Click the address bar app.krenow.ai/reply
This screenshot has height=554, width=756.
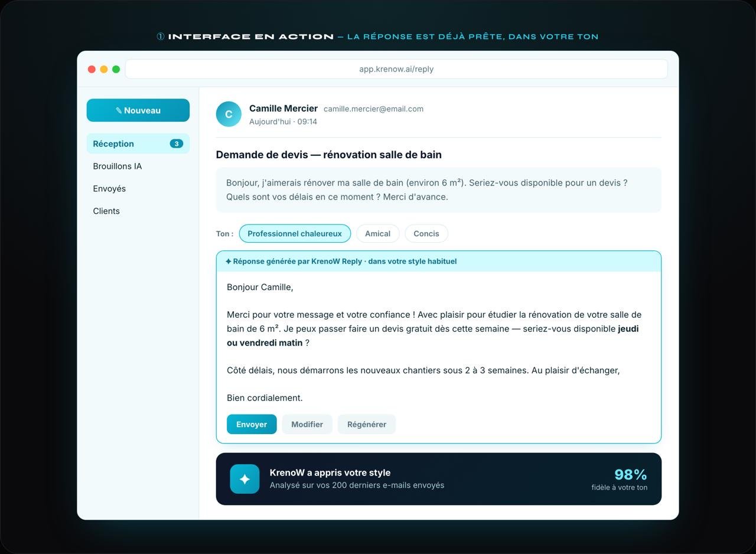click(396, 69)
